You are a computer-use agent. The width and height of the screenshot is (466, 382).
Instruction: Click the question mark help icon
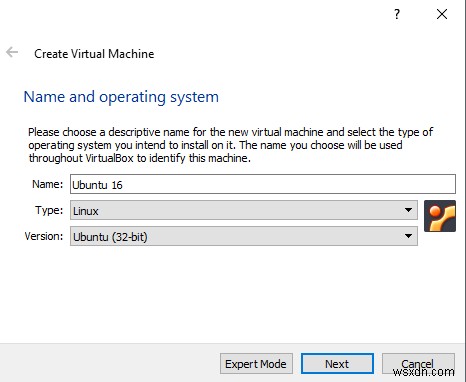pyautogui.click(x=397, y=14)
